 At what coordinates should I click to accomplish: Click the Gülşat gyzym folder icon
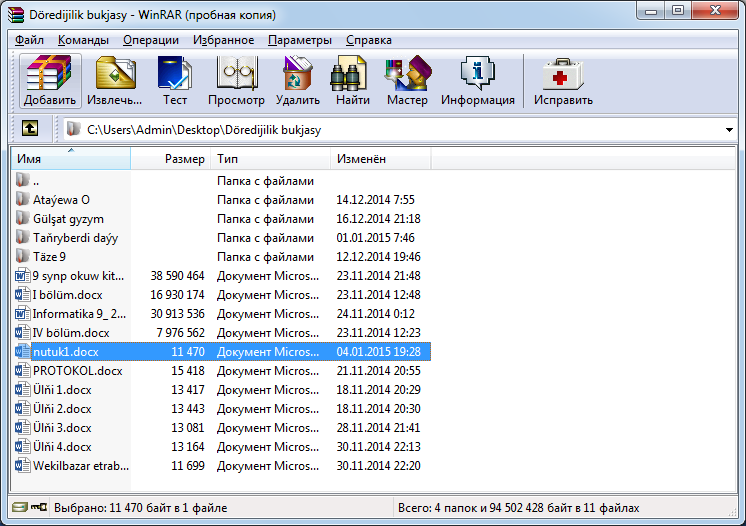tap(22, 218)
